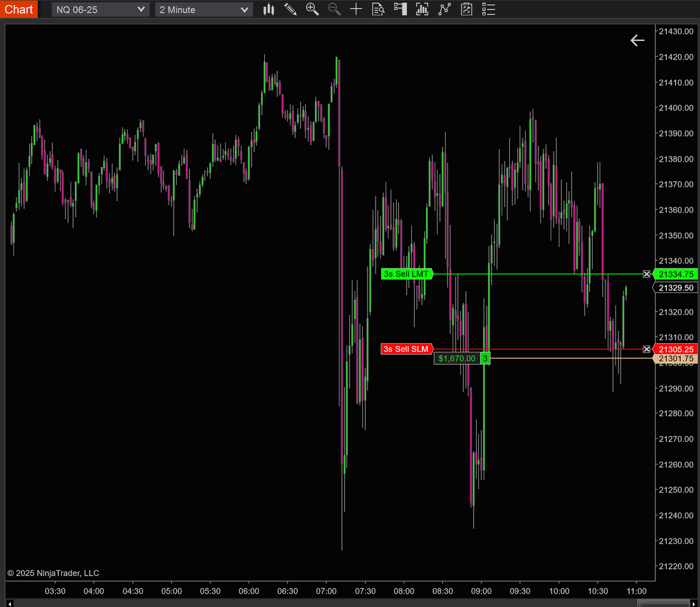Open the data box icon
The height and width of the screenshot is (607, 700).
tap(378, 9)
